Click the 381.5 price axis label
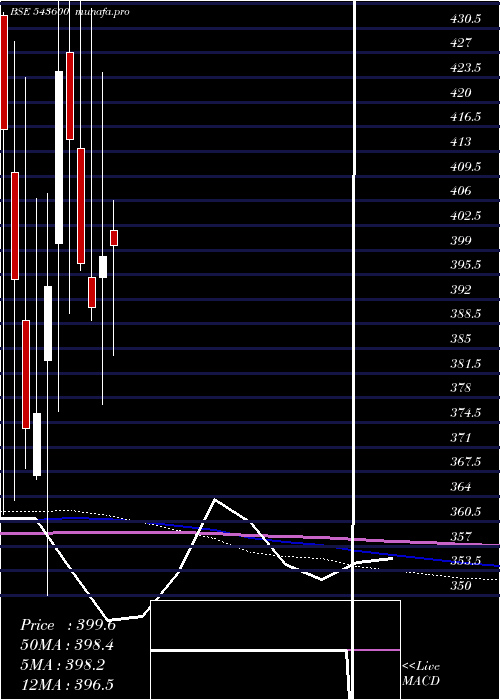This screenshot has height=700, width=500. [x=465, y=364]
